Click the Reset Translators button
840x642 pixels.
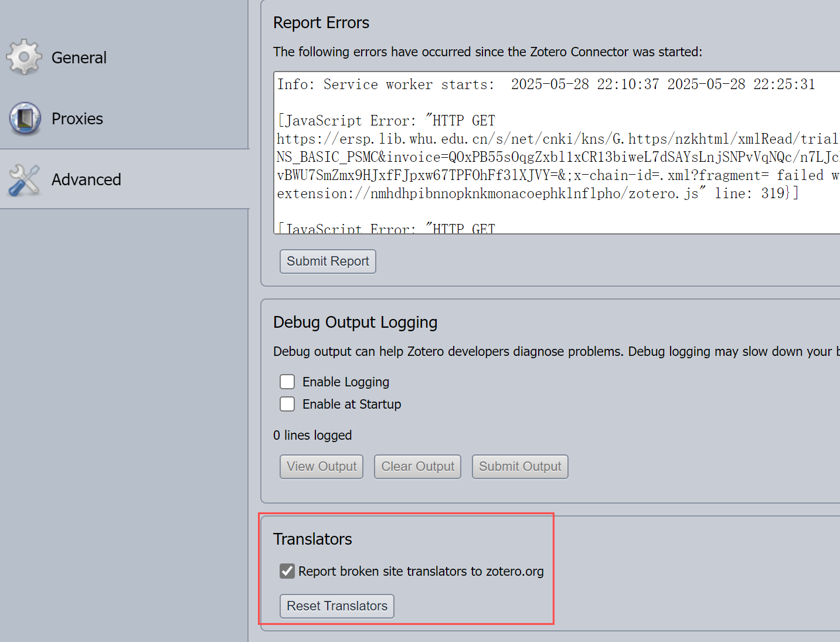(337, 606)
